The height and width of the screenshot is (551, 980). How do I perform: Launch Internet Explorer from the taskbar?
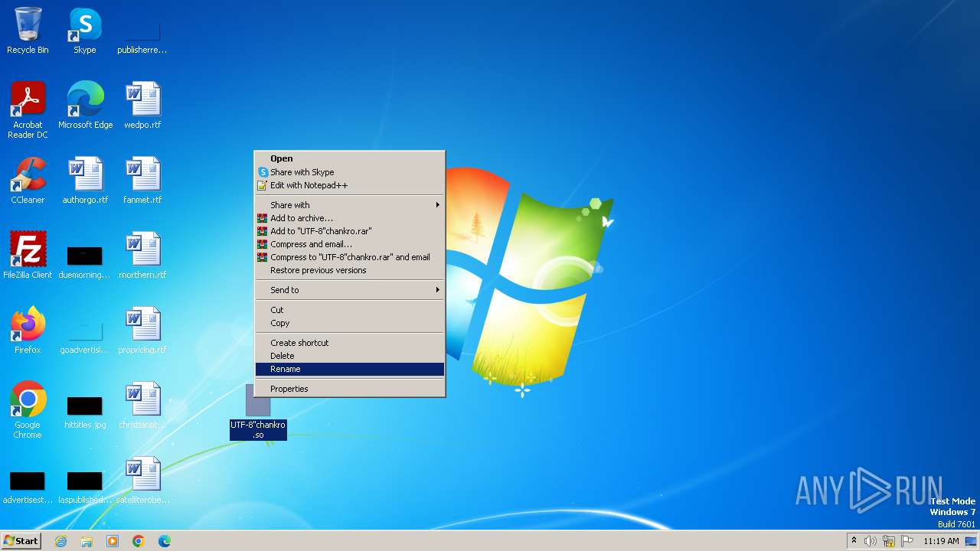click(60, 541)
